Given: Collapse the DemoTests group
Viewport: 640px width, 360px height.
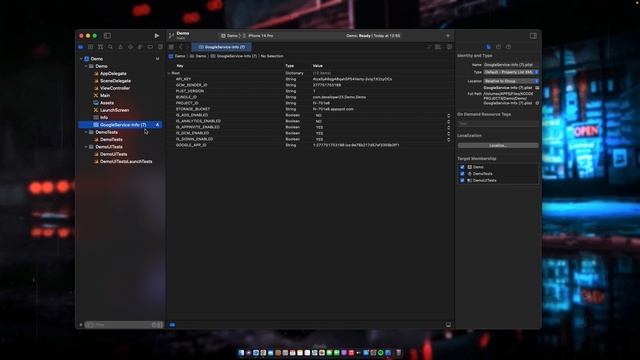Looking at the screenshot, I should pyautogui.click(x=86, y=132).
